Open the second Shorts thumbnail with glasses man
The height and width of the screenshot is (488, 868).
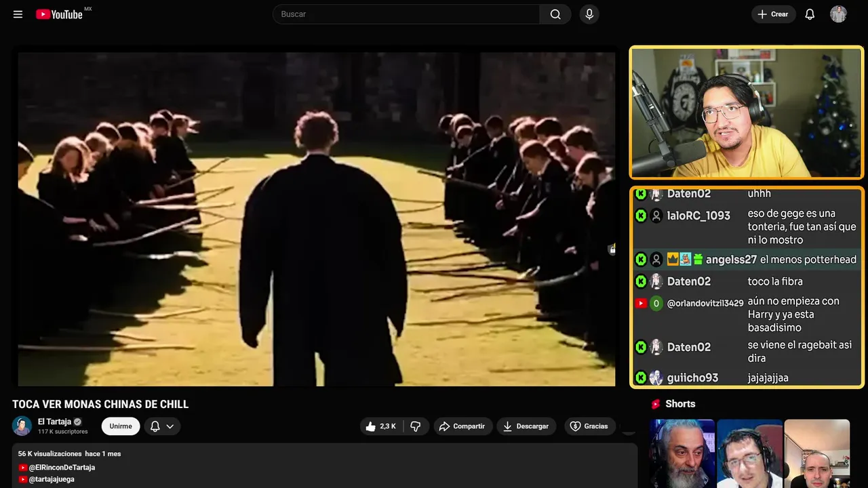tap(749, 453)
